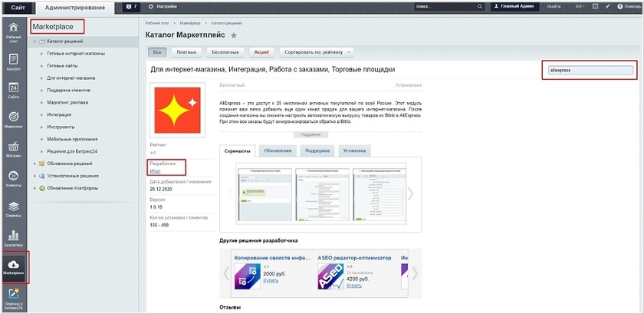Open the Обновления tab
644x314 pixels.
278,150
